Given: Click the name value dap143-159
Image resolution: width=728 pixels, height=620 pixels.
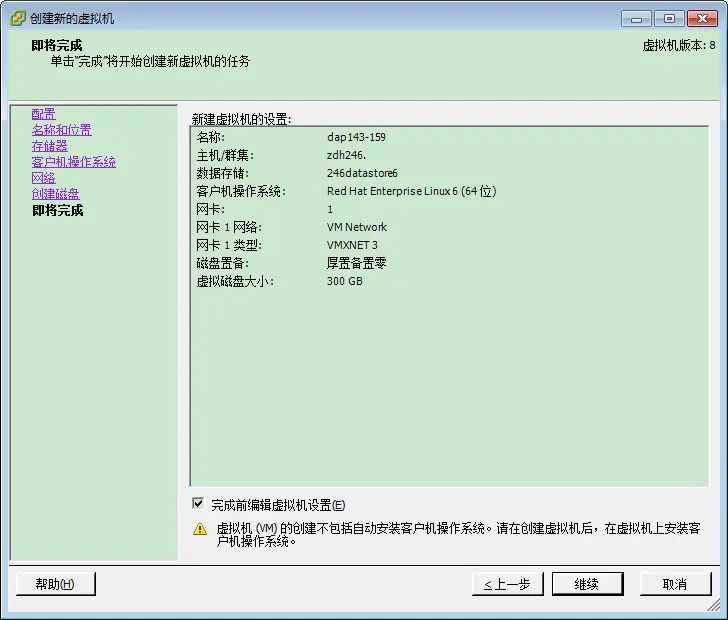Looking at the screenshot, I should (356, 137).
